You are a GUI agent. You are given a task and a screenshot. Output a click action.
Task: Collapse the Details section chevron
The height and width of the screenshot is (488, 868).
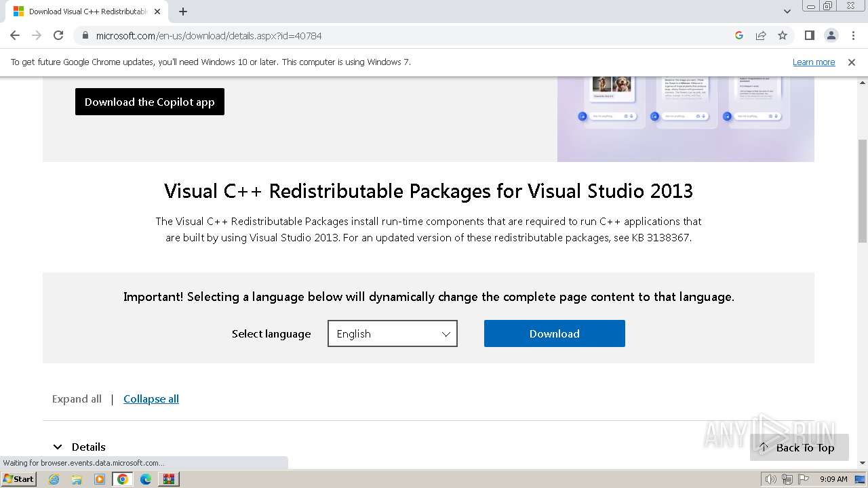(58, 447)
